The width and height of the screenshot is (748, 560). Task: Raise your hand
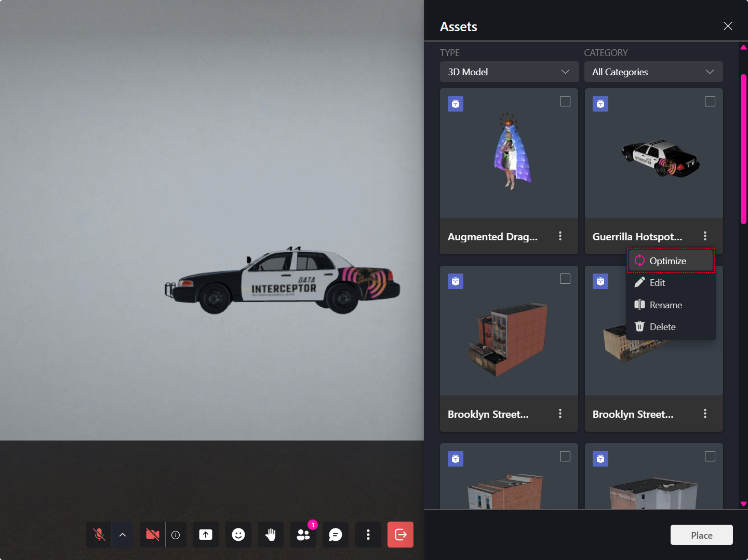click(270, 535)
